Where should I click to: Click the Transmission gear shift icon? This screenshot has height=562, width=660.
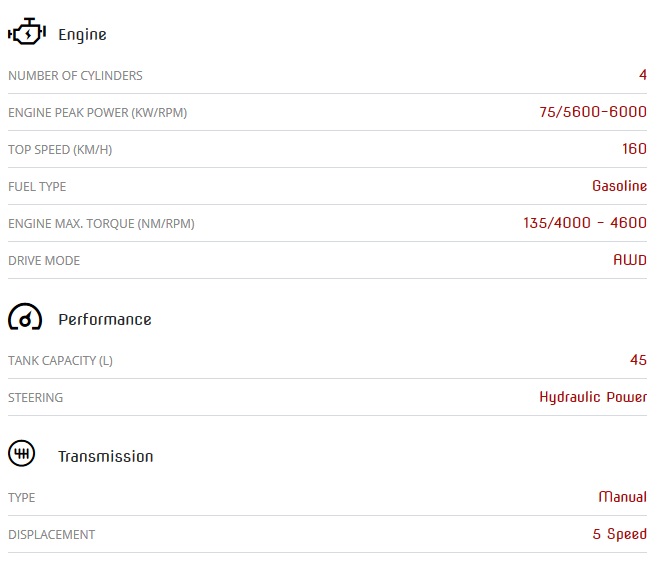point(21,453)
